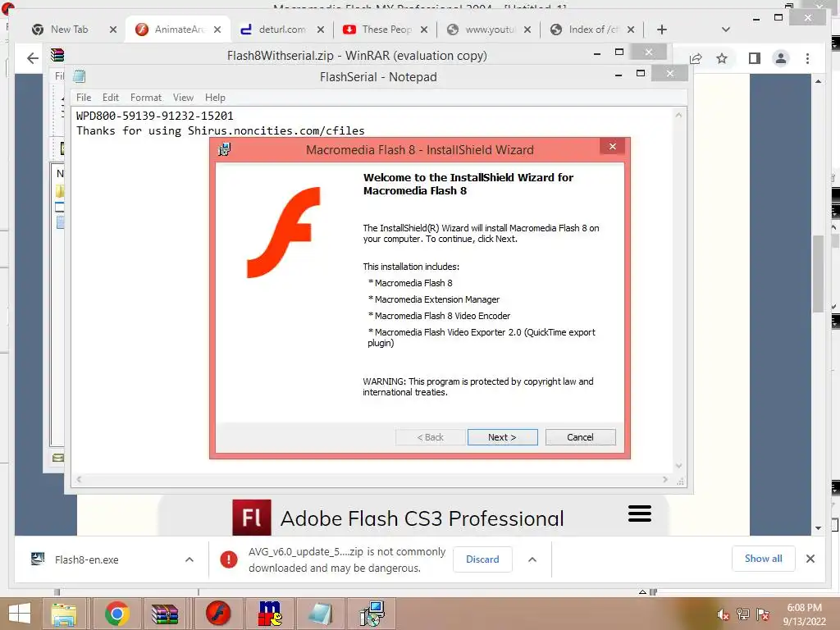Open the Chrome profile avatar

point(781,58)
